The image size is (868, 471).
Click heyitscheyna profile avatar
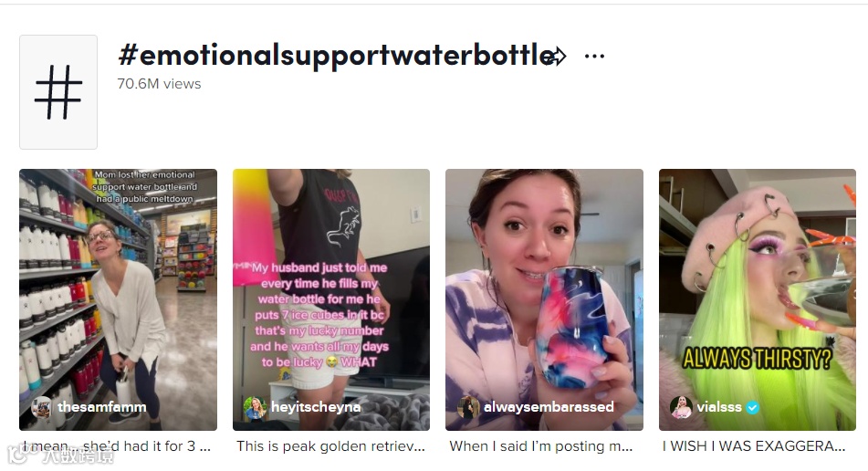(x=254, y=407)
